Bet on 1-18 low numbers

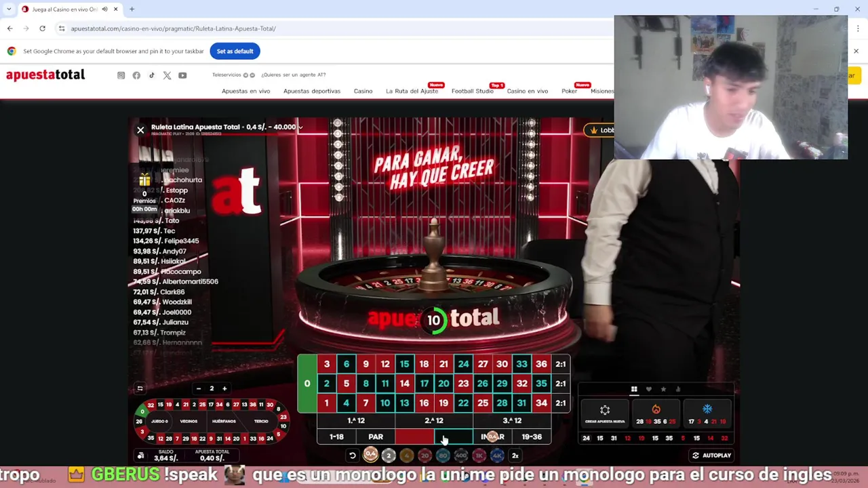pyautogui.click(x=336, y=437)
